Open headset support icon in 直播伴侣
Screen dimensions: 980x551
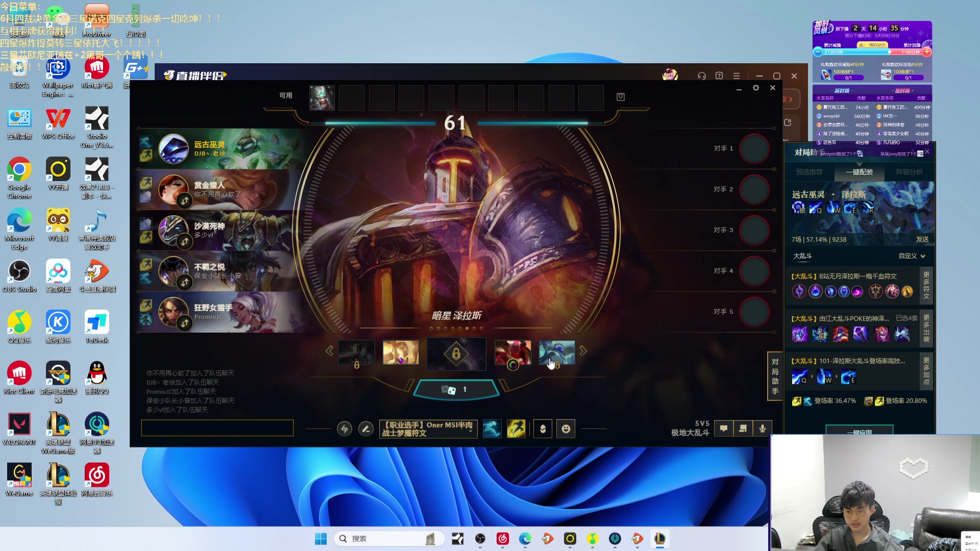click(702, 76)
